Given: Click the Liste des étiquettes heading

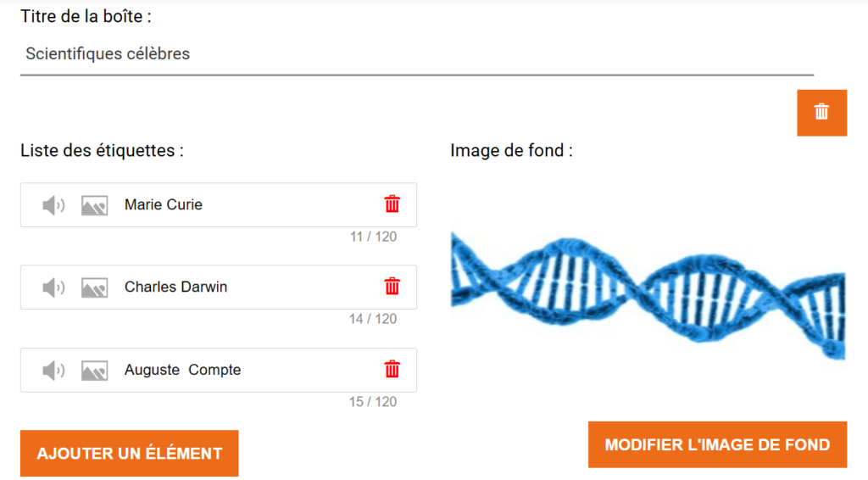Looking at the screenshot, I should click(x=103, y=151).
